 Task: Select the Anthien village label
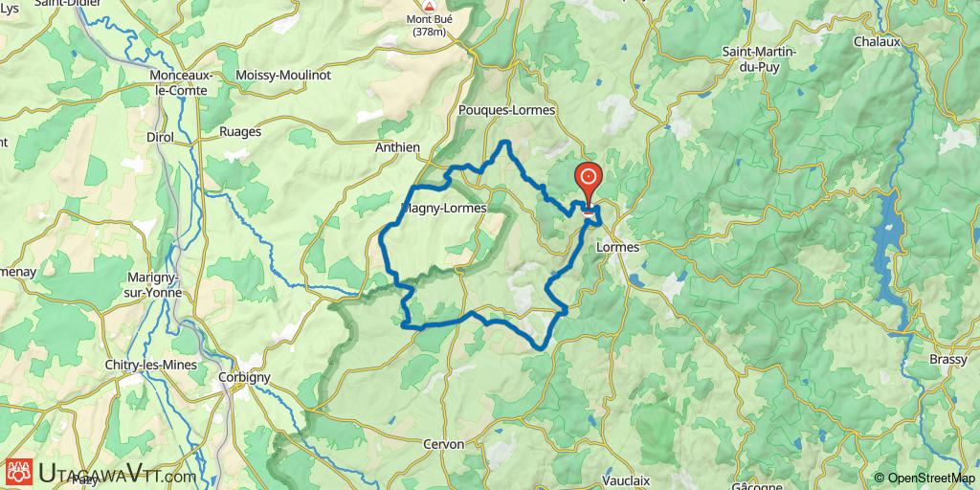[397, 147]
